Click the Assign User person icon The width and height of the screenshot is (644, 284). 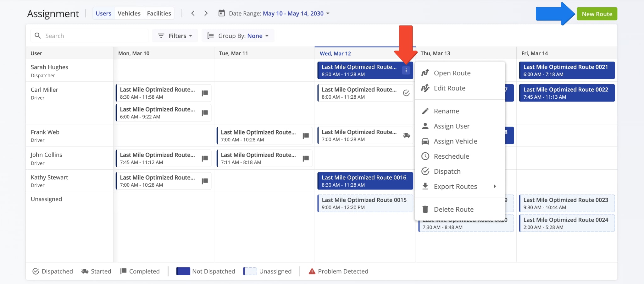tap(425, 126)
